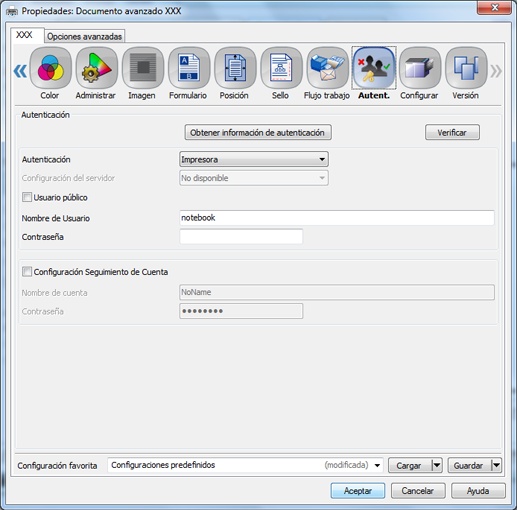Enable Configuración Seguimiento de Cuenta checkbox
Image resolution: width=517 pixels, height=510 pixels.
pyautogui.click(x=27, y=272)
